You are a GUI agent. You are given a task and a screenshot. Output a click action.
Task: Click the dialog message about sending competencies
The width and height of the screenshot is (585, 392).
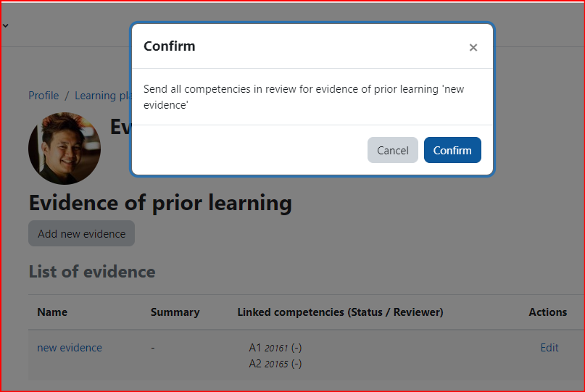tap(304, 97)
